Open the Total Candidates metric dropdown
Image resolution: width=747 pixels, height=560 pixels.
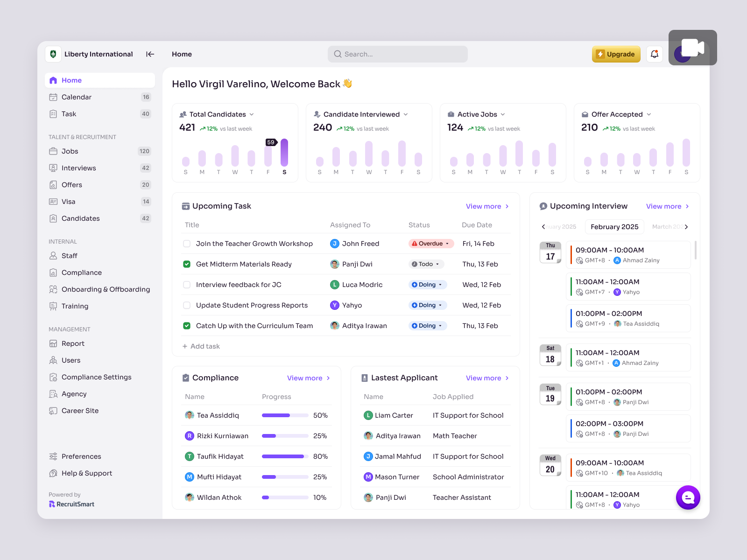[x=252, y=114]
